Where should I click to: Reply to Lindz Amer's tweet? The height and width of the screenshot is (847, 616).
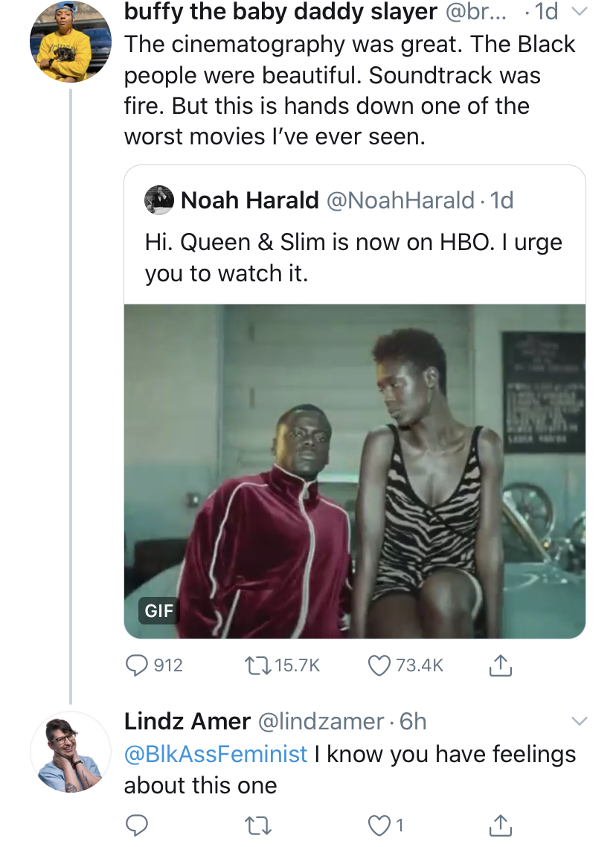137,825
